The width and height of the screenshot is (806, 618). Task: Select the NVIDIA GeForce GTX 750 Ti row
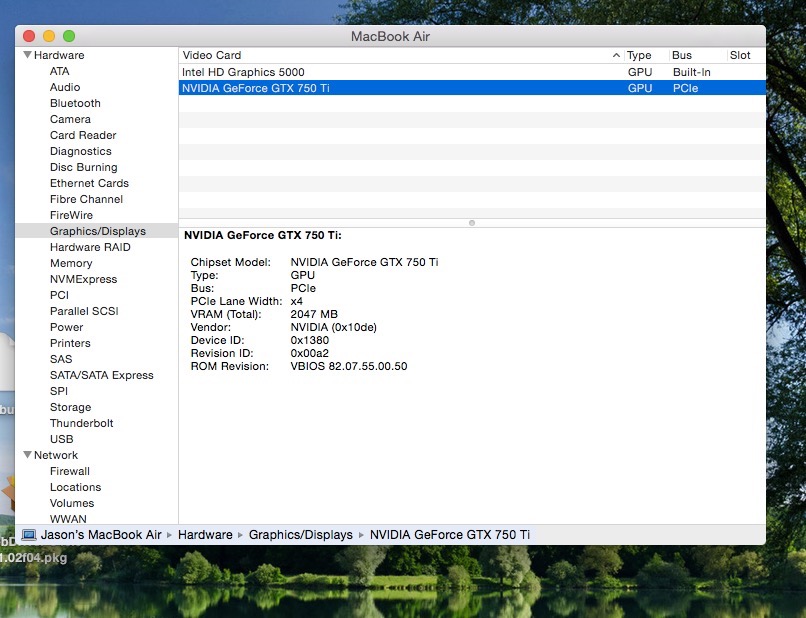(472, 88)
